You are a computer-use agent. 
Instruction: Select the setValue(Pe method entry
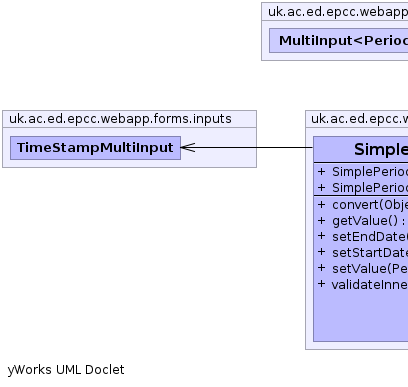coord(363,269)
